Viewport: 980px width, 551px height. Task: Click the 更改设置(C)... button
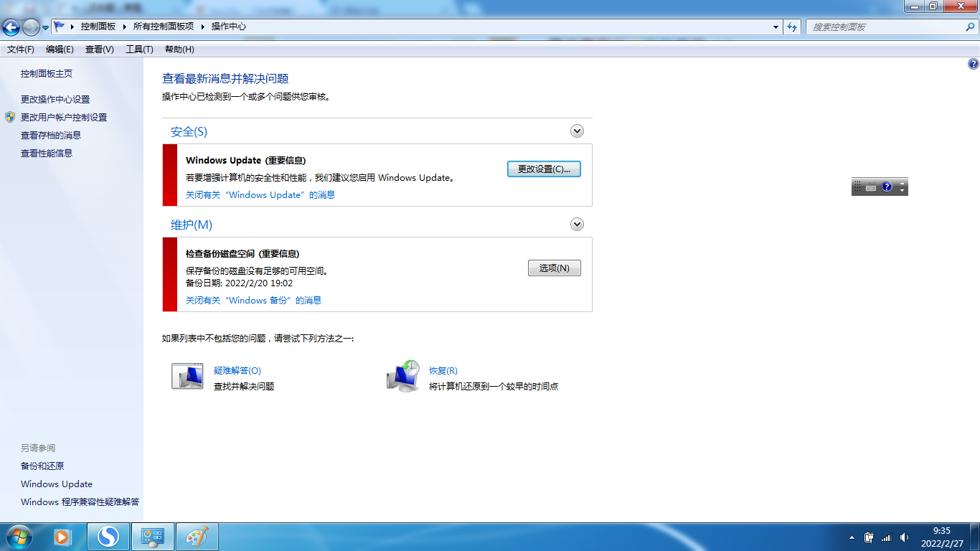point(544,169)
